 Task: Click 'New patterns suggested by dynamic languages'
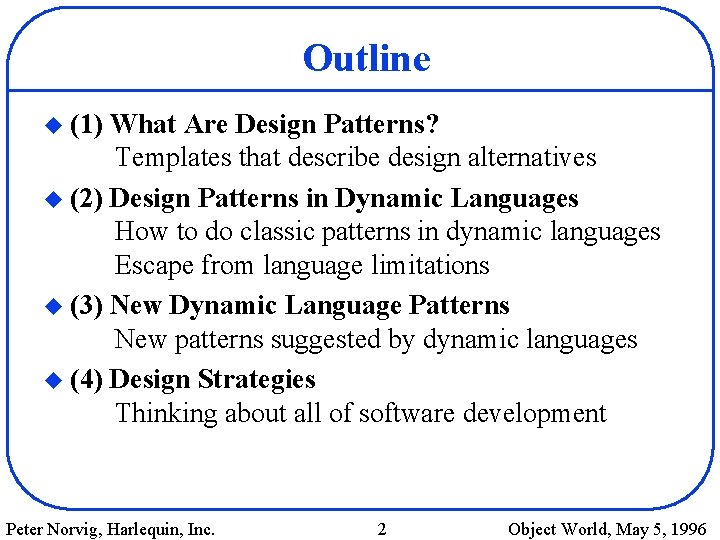pos(376,340)
